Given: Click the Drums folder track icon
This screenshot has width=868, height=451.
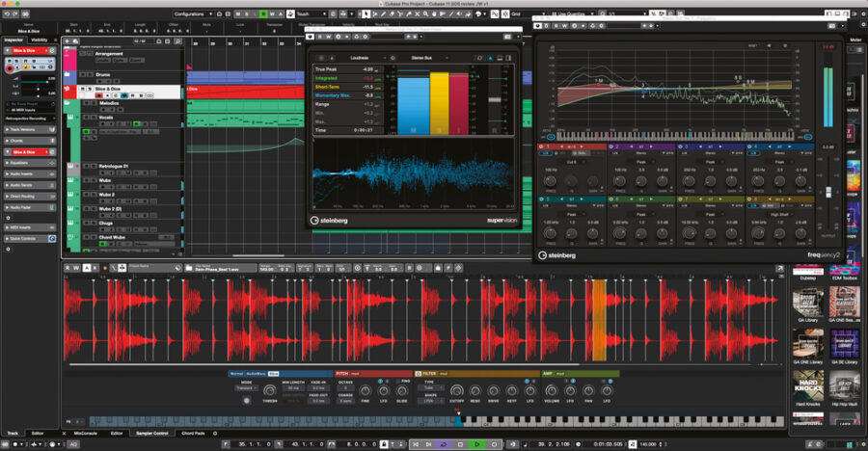Looking at the screenshot, I should coord(68,74).
